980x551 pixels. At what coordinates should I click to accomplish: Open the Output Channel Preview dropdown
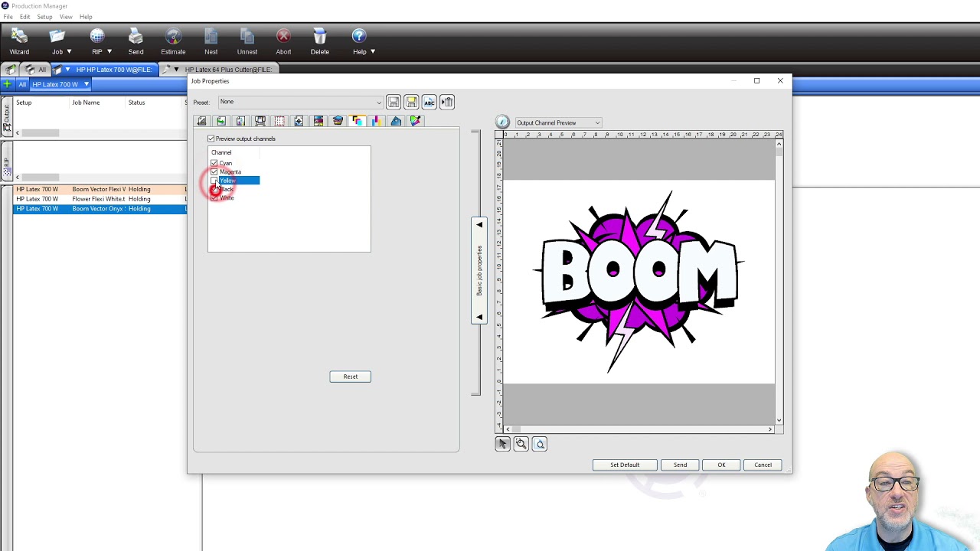click(558, 122)
